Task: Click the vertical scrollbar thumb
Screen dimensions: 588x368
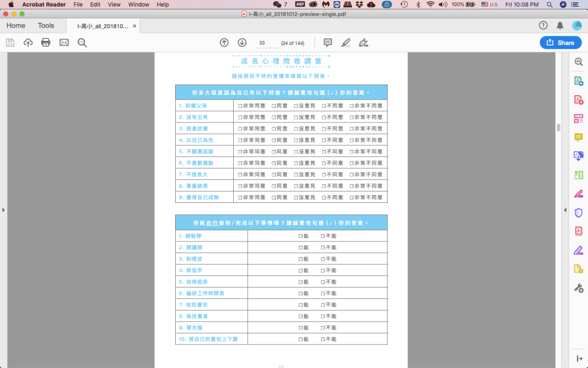Action: point(558,128)
